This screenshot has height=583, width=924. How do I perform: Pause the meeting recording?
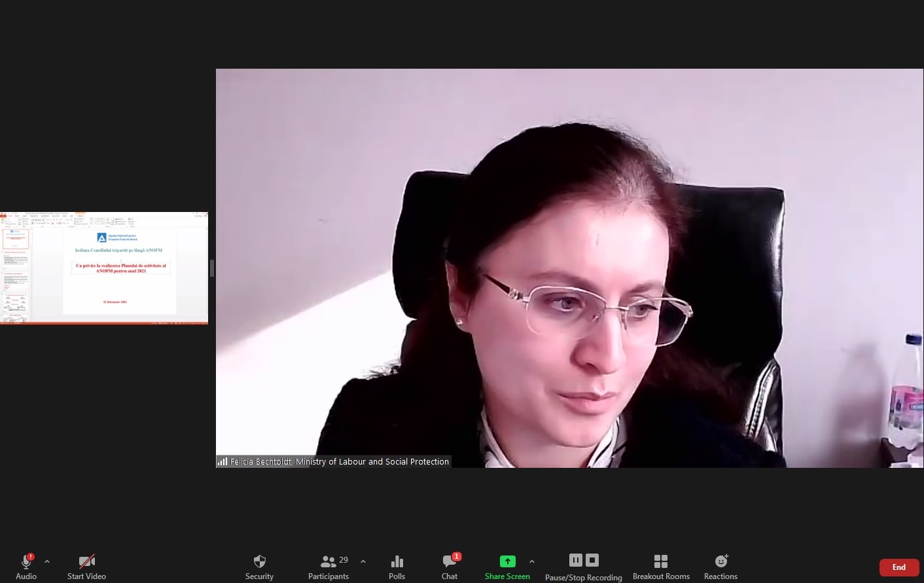[x=575, y=560]
